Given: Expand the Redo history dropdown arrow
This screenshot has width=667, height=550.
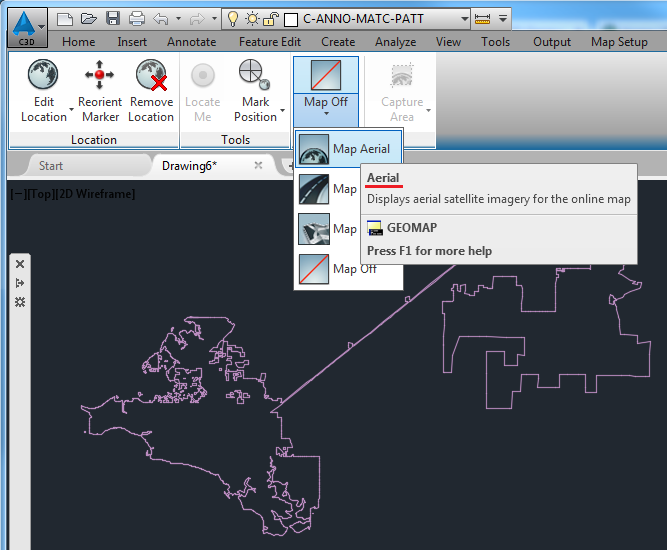Looking at the screenshot, I should click(x=214, y=19).
